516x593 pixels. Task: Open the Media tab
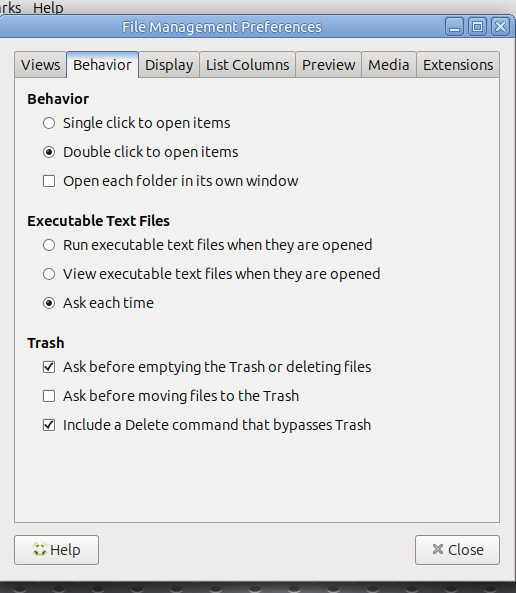[389, 65]
